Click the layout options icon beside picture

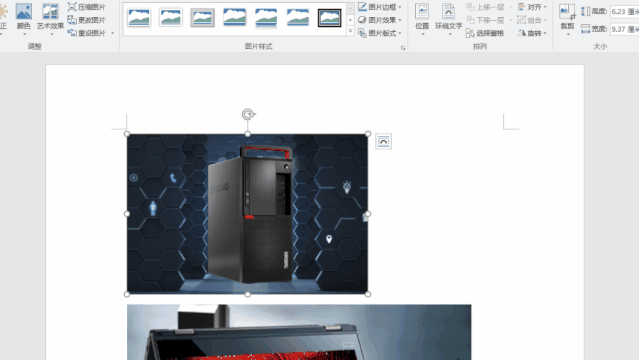[383, 141]
